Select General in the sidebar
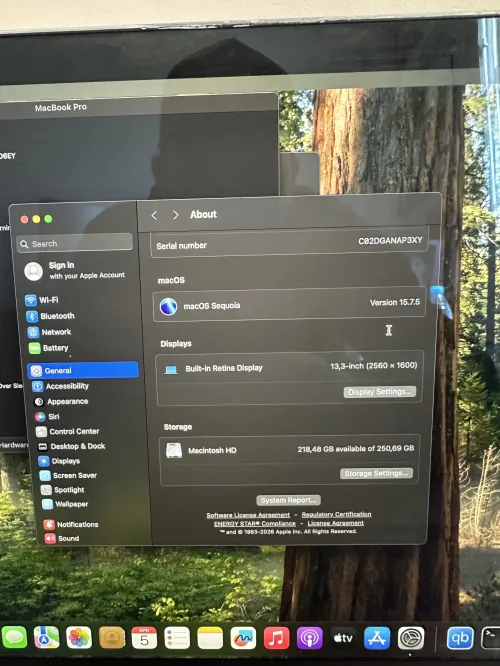The width and height of the screenshot is (500, 666). 83,370
